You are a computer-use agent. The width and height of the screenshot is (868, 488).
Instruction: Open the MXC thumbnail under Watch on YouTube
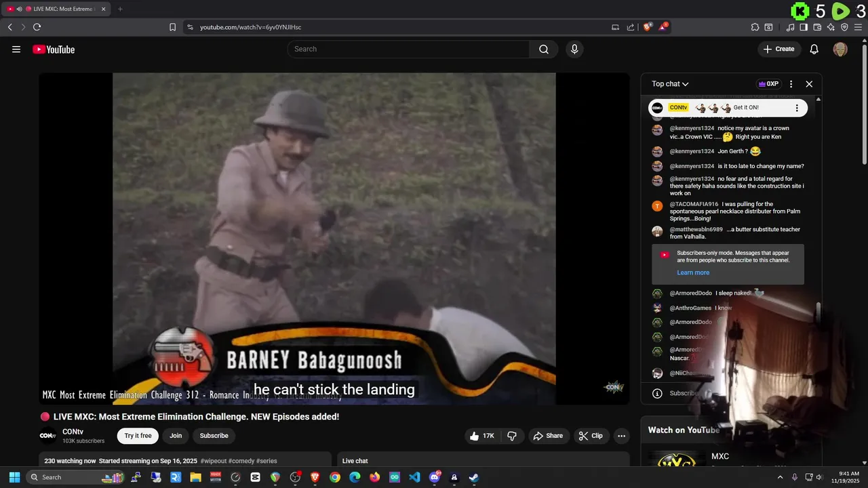676,460
